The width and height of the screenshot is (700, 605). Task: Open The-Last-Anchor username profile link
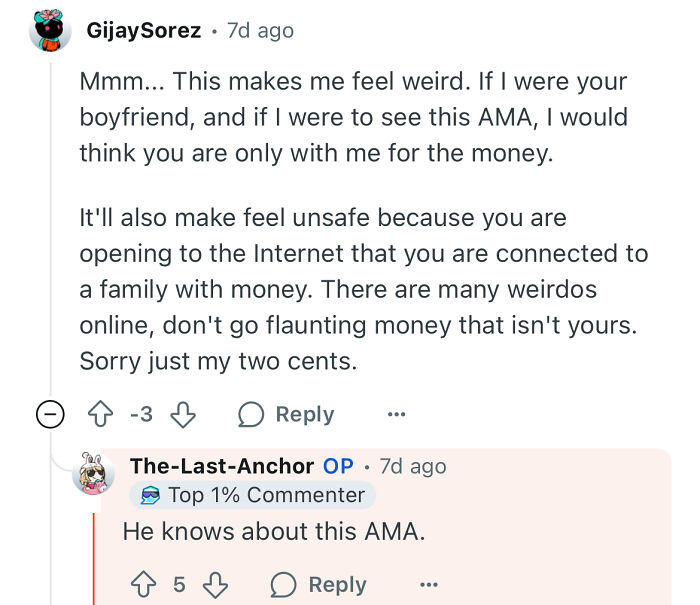222,466
